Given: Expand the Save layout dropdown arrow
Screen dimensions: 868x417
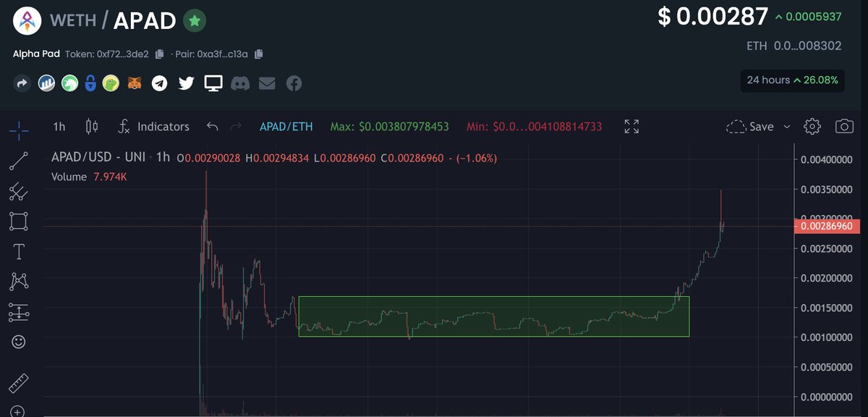Looking at the screenshot, I should [787, 127].
